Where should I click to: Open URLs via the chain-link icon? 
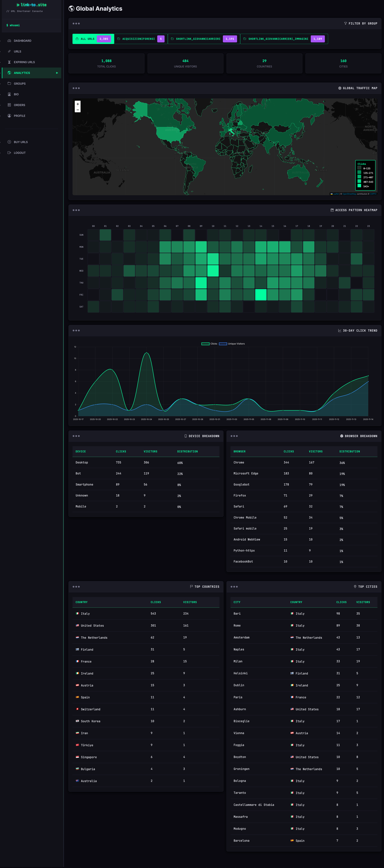coord(9,51)
